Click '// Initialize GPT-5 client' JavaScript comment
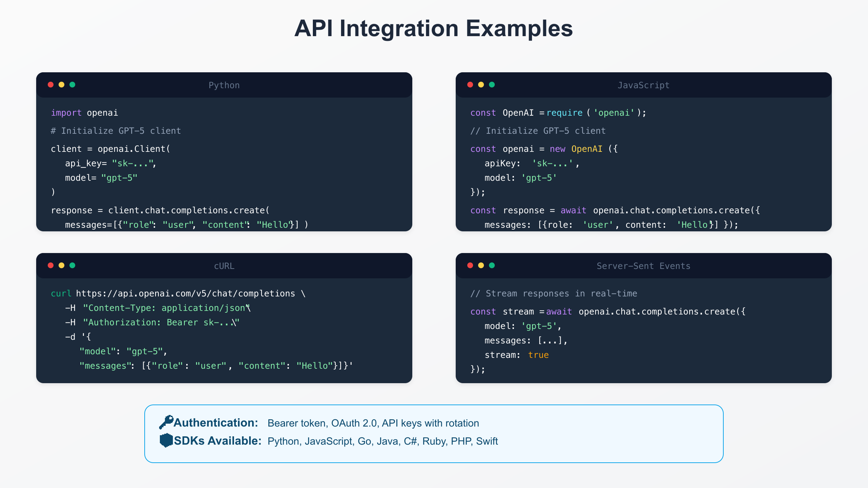 538,131
